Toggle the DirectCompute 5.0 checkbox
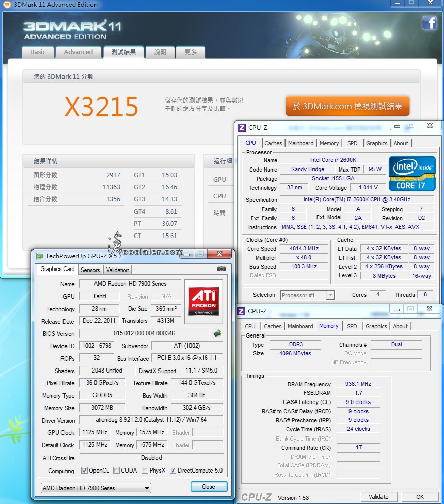This screenshot has height=504, width=444. (x=173, y=471)
